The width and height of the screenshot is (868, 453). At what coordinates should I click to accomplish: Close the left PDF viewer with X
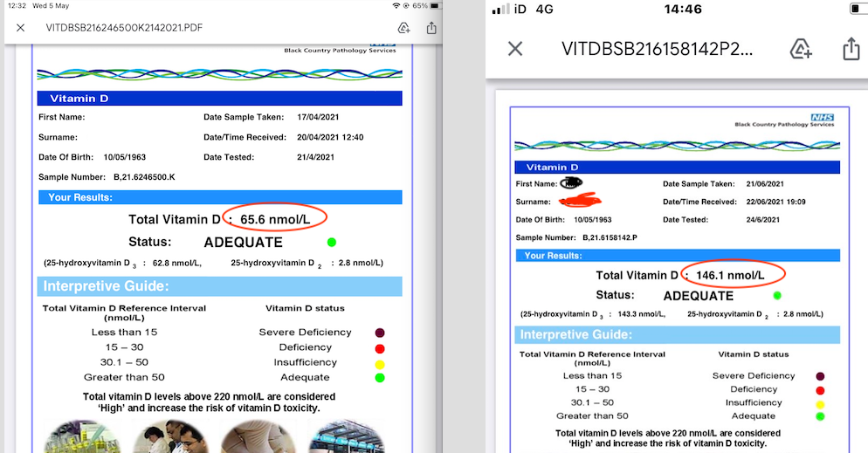click(x=20, y=28)
